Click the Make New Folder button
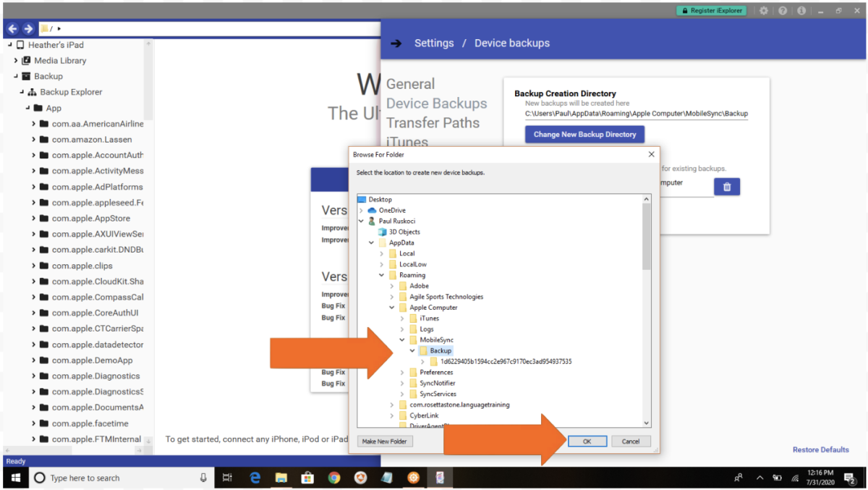This screenshot has width=868, height=490. point(385,441)
